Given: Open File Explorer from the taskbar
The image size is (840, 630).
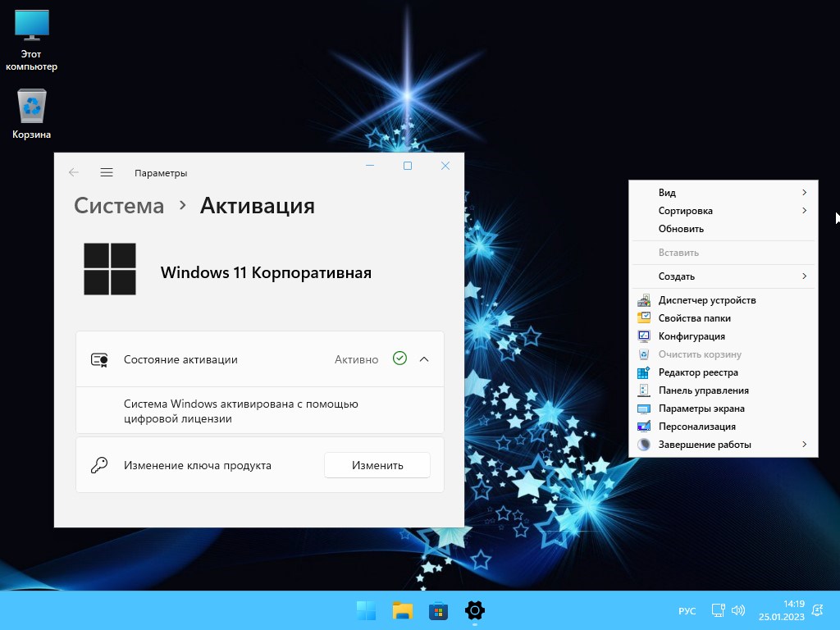Looking at the screenshot, I should click(402, 610).
